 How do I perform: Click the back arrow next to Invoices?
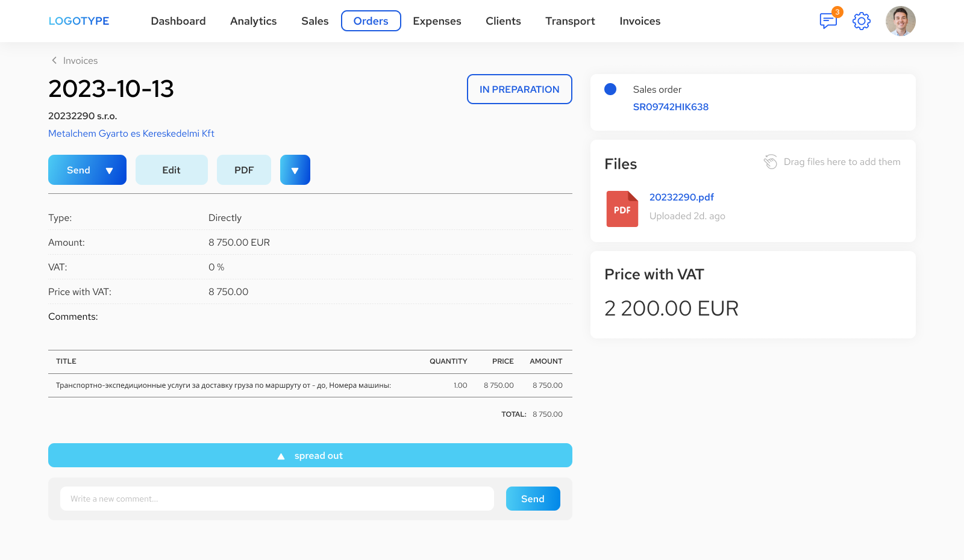pos(53,60)
